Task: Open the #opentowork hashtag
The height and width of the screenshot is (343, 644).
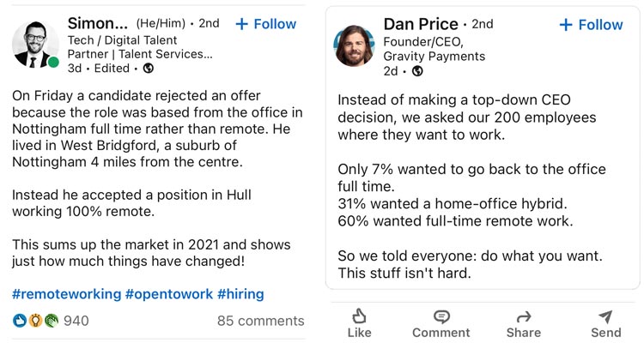Action: (169, 294)
